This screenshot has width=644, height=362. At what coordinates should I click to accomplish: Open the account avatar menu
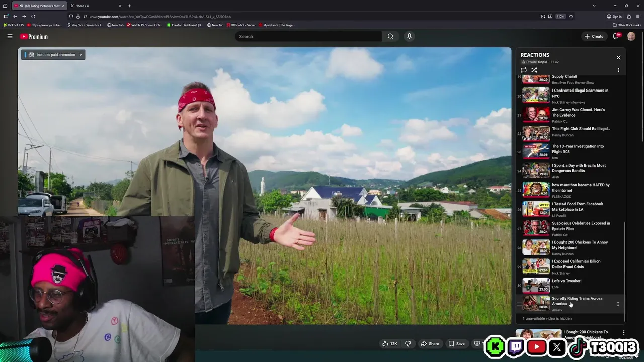click(631, 36)
